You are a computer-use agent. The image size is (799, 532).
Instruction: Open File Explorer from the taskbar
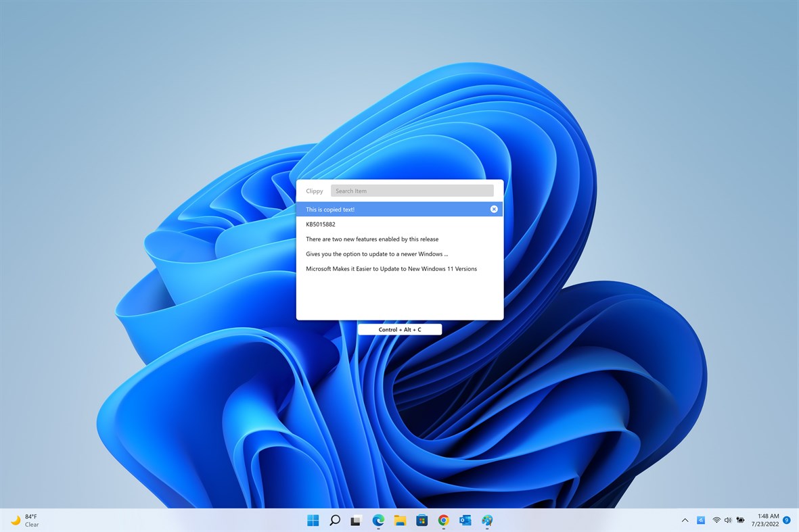399,521
